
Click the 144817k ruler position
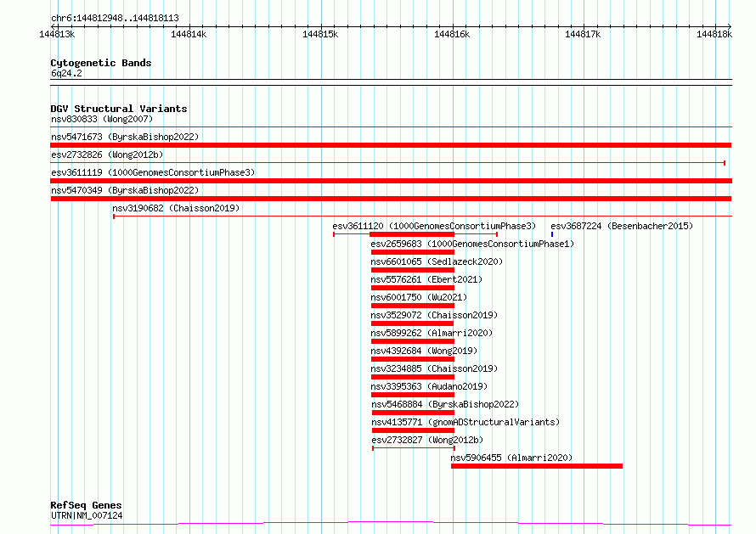[583, 34]
